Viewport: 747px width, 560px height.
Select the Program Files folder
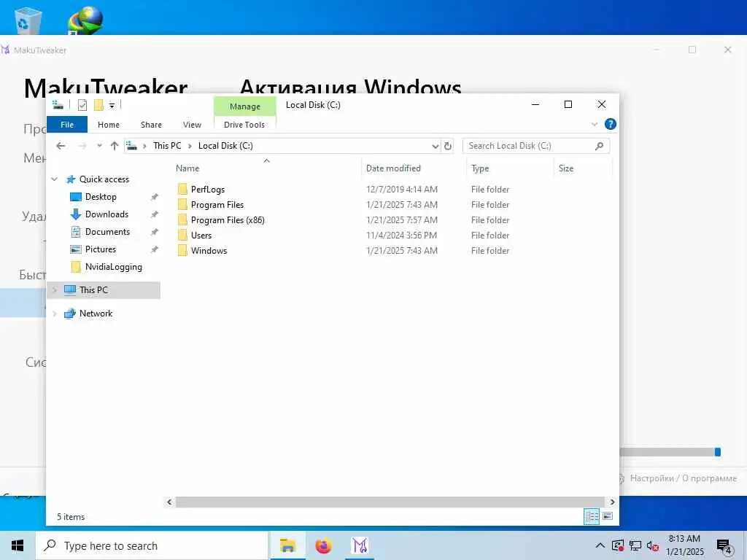217,205
